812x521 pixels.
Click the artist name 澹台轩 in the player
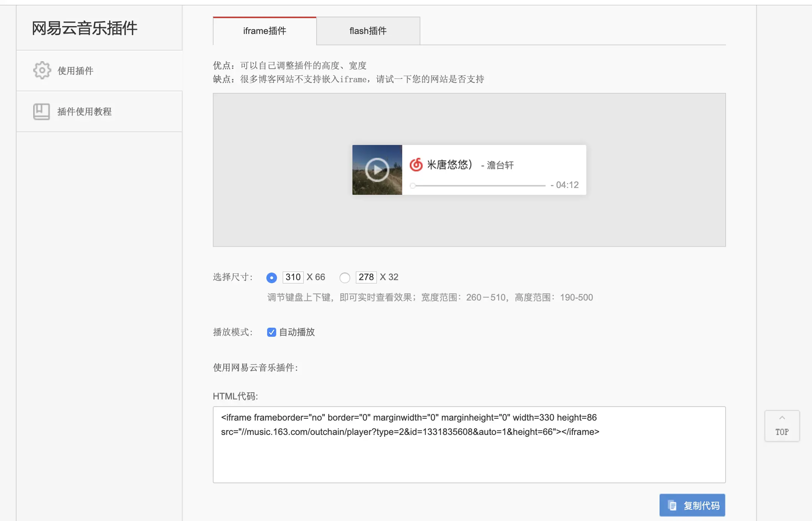(x=500, y=165)
